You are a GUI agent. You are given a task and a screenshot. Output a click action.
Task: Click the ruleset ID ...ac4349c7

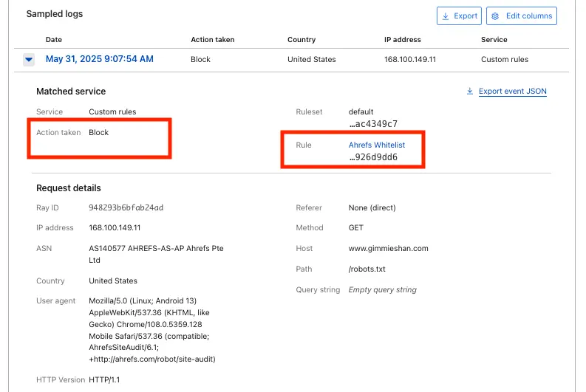(x=373, y=124)
